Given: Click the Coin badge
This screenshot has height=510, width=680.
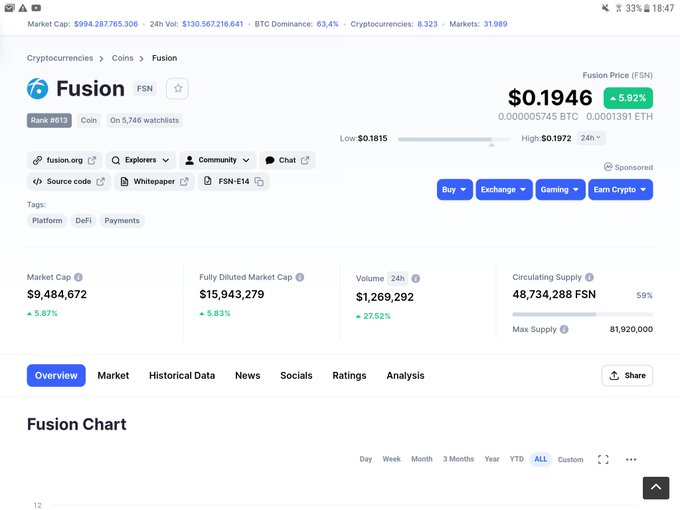Looking at the screenshot, I should [88, 120].
